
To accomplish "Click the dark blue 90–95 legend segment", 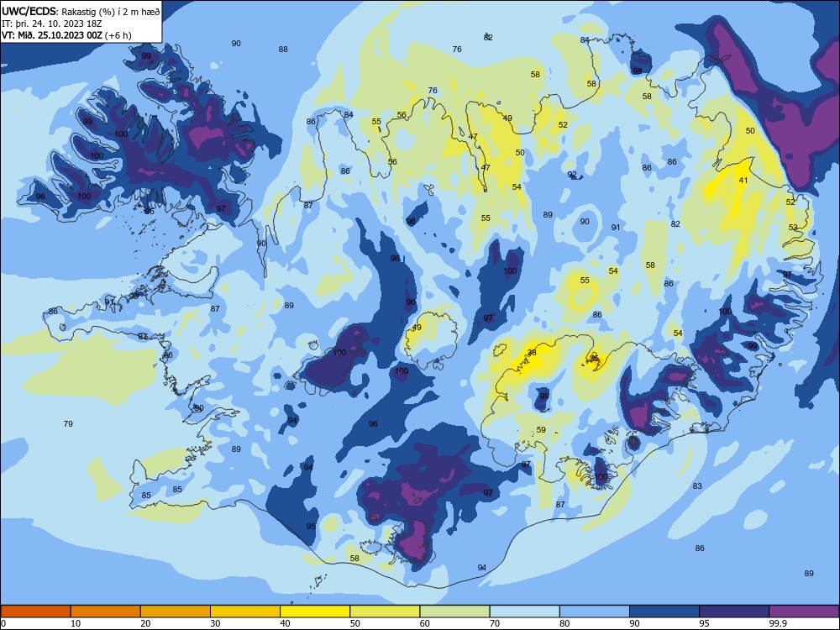I will [x=664, y=612].
